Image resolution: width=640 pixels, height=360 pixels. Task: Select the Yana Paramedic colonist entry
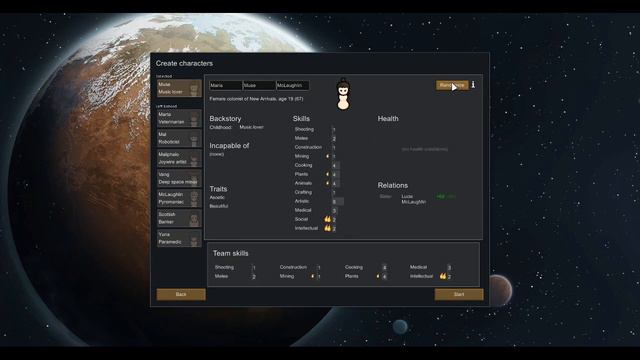pyautogui.click(x=180, y=238)
